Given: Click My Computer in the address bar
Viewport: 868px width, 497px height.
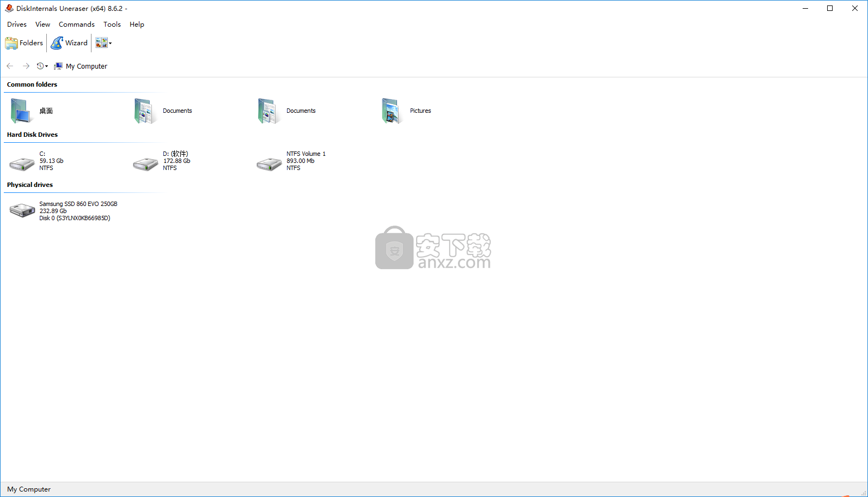Looking at the screenshot, I should pos(86,66).
